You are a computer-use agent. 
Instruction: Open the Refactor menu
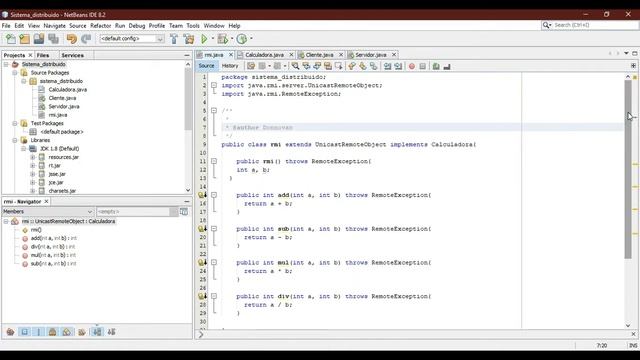tap(100, 26)
